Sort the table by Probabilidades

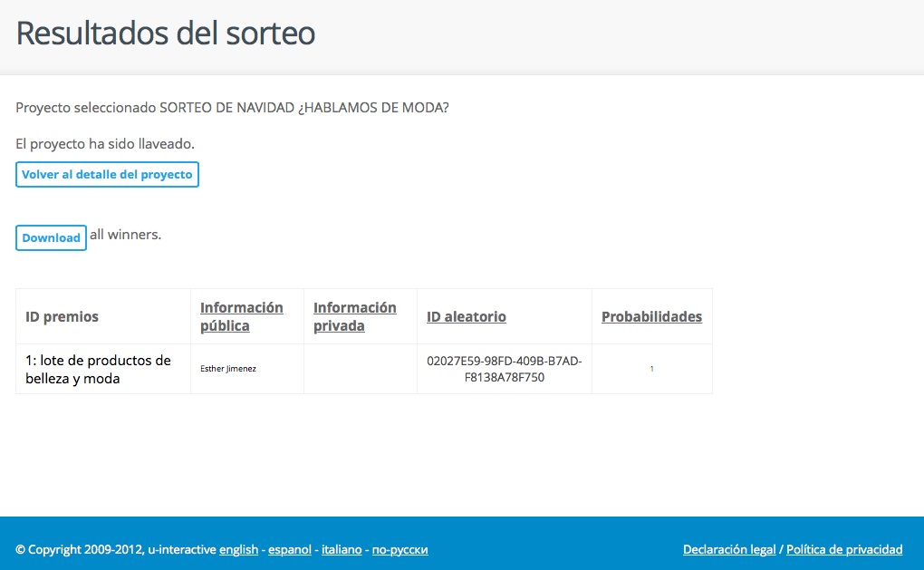[651, 316]
